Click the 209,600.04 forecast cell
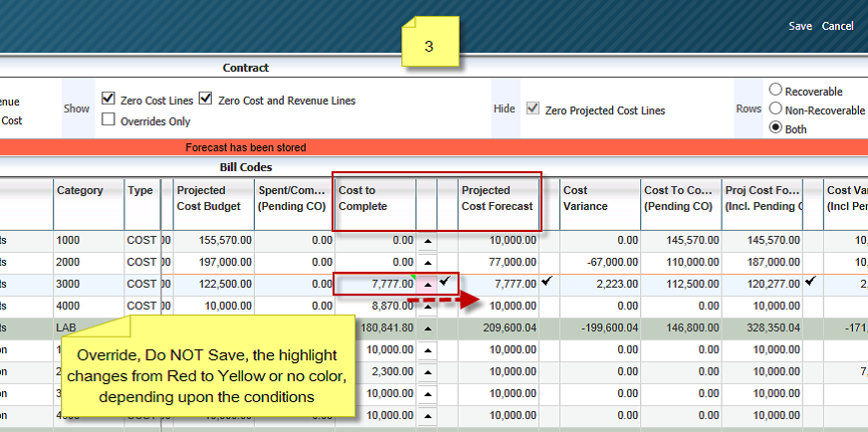This screenshot has height=432, width=868. pyautogui.click(x=499, y=327)
